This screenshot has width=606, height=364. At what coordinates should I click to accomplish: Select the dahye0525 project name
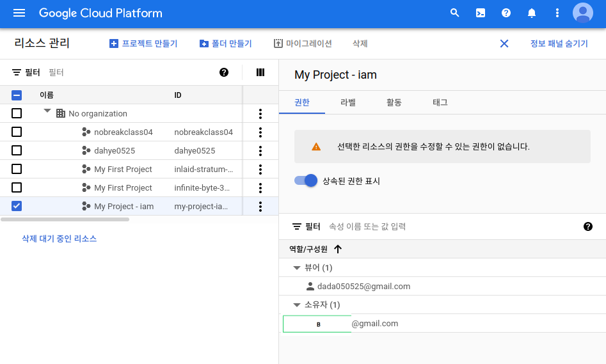click(x=115, y=151)
